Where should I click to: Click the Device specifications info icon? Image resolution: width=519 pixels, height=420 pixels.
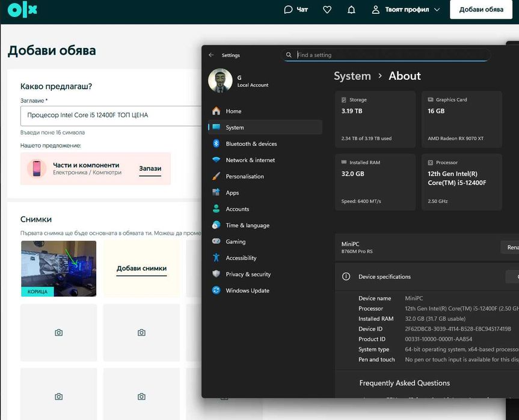(x=346, y=276)
